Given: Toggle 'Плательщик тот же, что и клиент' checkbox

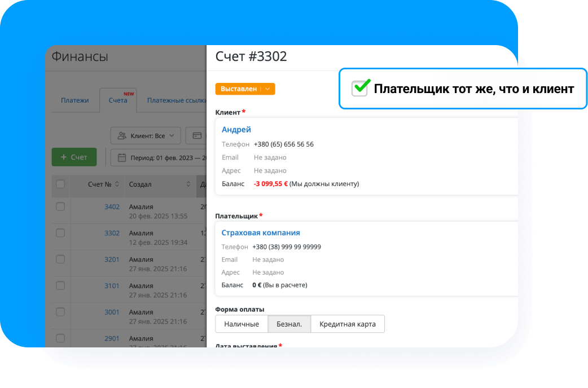Looking at the screenshot, I should 359,89.
